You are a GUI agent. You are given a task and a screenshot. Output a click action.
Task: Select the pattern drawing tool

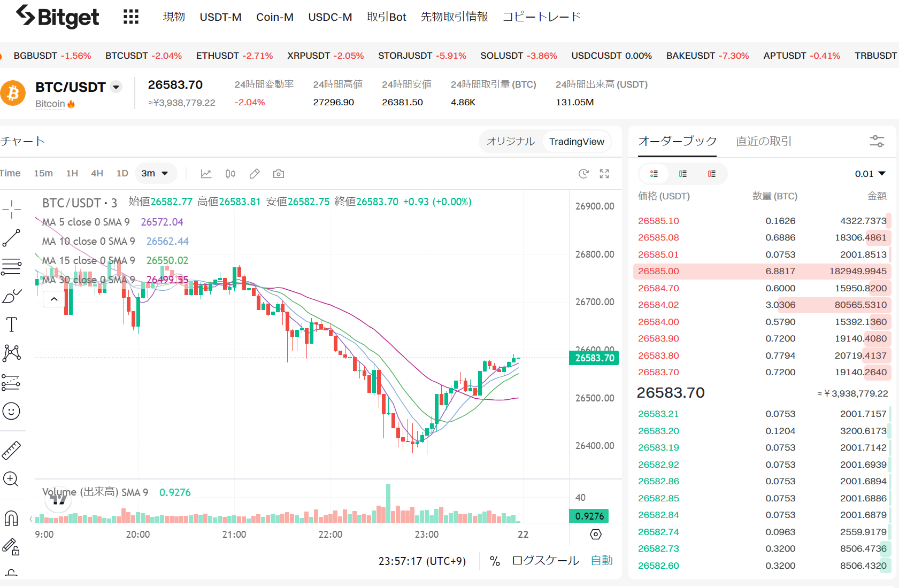tap(11, 353)
